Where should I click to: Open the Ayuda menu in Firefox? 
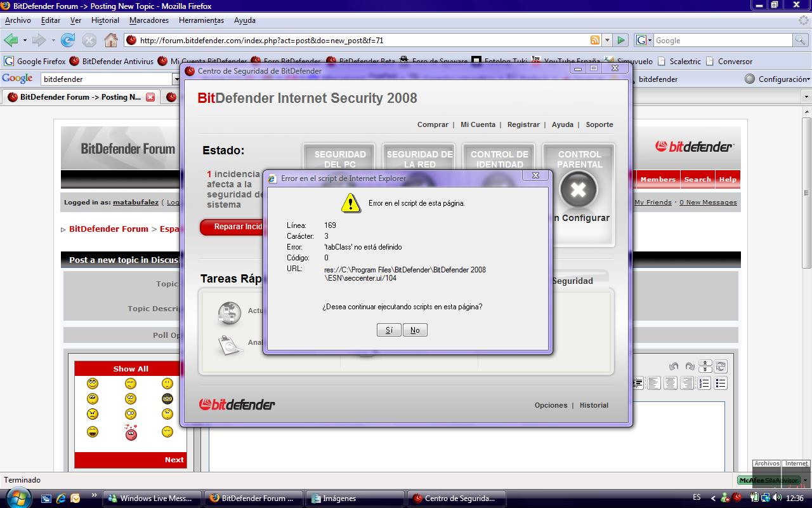pos(245,20)
